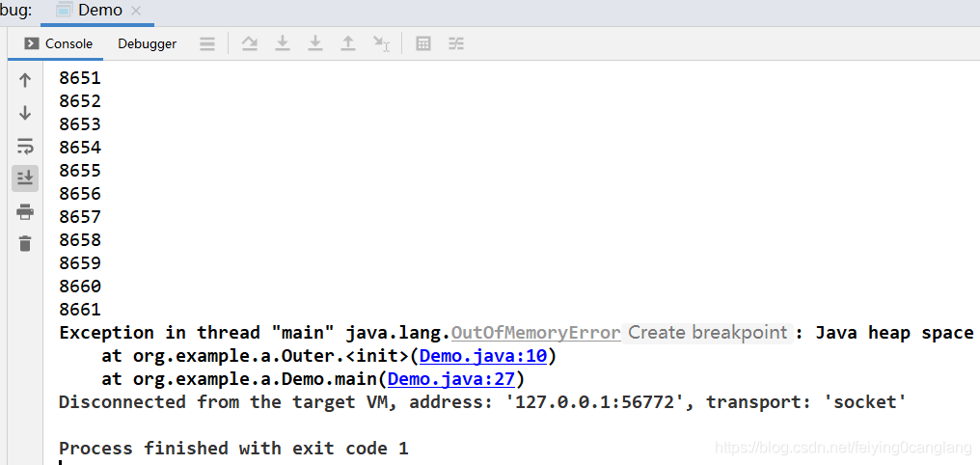
Task: Click the Clear All trash icon
Action: pyautogui.click(x=25, y=243)
